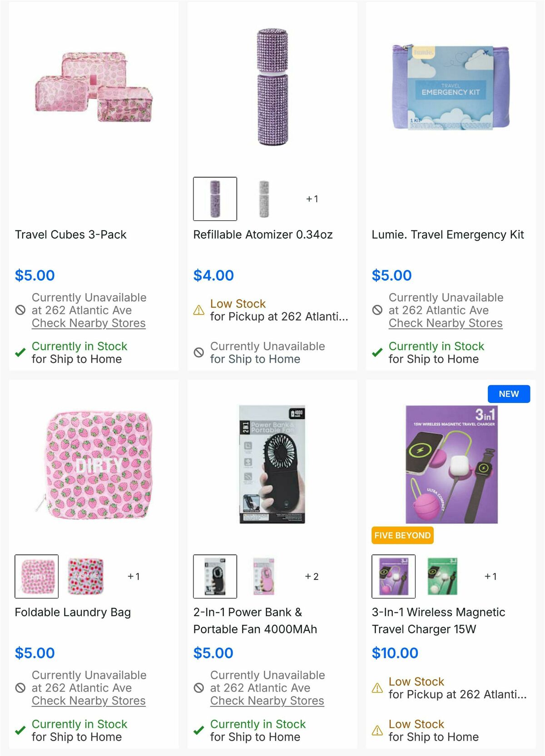545x756 pixels.
Task: Click the unavailable icon for Power Bank pickup status
Action: (x=198, y=688)
